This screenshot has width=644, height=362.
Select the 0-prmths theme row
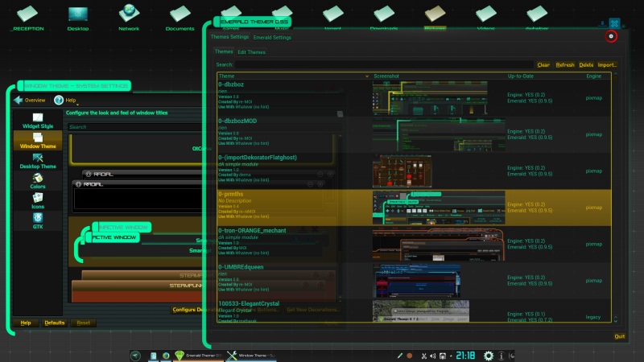[414, 208]
